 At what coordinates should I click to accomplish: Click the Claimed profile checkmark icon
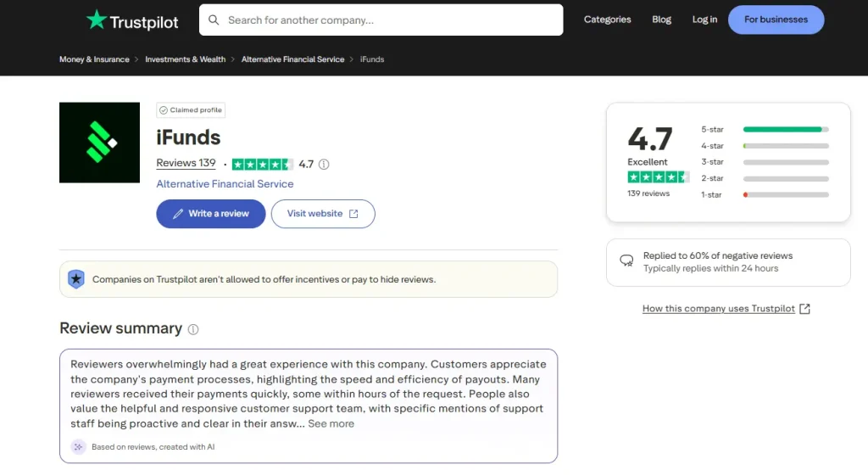[164, 110]
